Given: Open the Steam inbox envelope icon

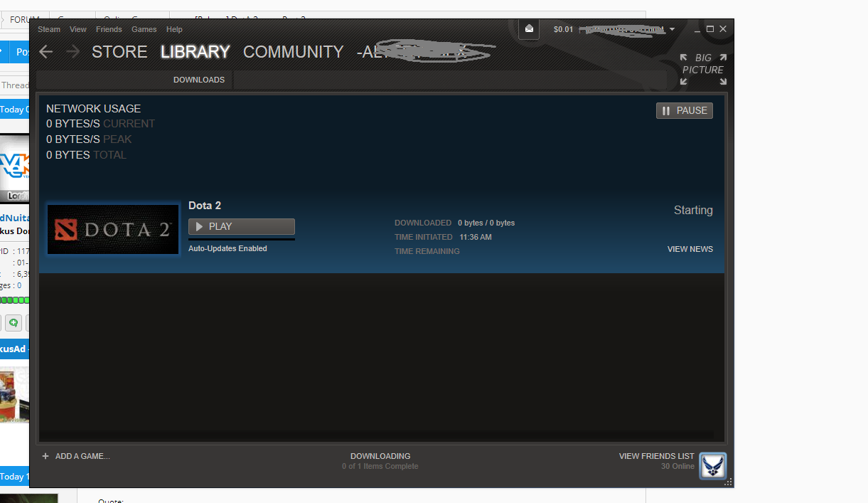Looking at the screenshot, I should point(529,29).
